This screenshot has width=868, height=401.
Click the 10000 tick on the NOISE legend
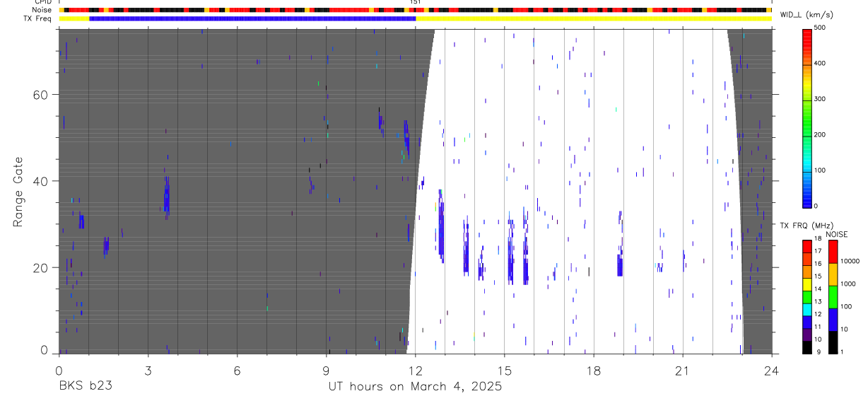[x=850, y=261]
